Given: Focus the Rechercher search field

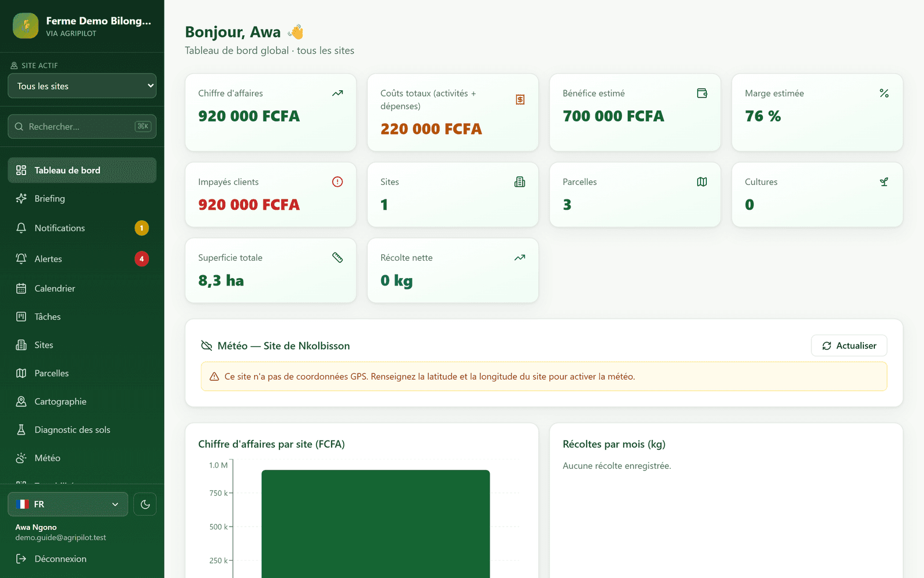Looking at the screenshot, I should click(82, 127).
